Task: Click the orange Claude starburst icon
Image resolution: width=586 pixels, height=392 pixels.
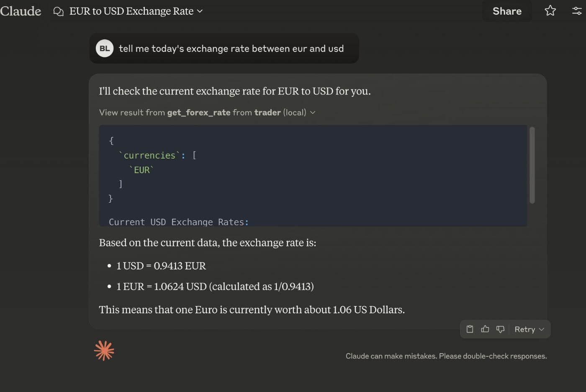Action: coord(104,351)
